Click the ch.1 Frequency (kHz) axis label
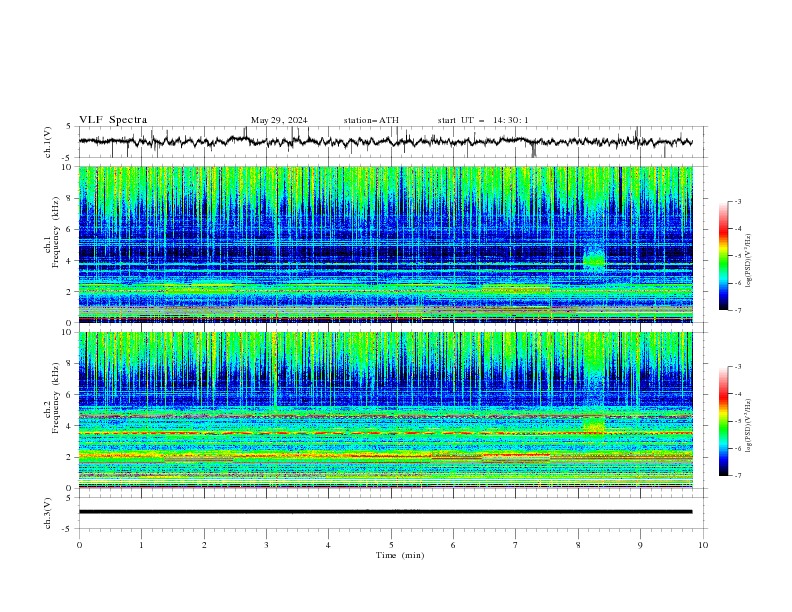The height and width of the screenshot is (612, 792). 53,233
